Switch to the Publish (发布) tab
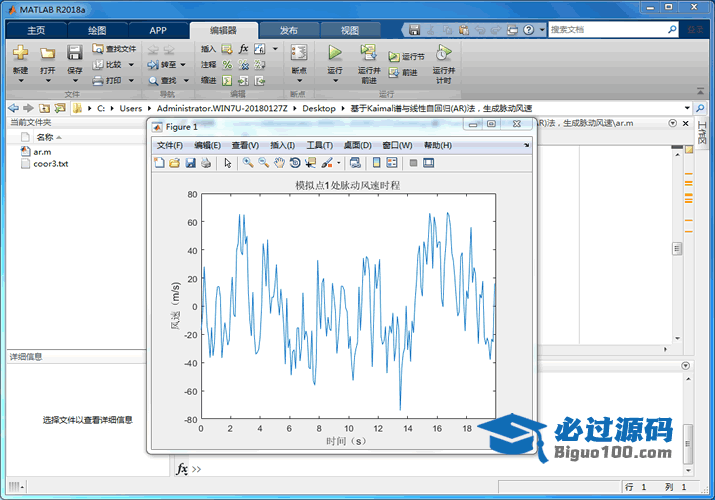The image size is (715, 500). click(289, 30)
